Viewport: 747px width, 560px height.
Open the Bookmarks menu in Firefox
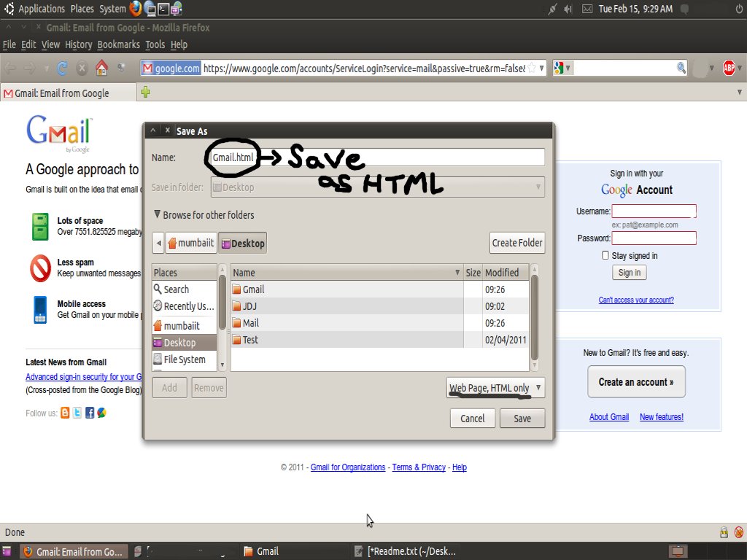(119, 44)
